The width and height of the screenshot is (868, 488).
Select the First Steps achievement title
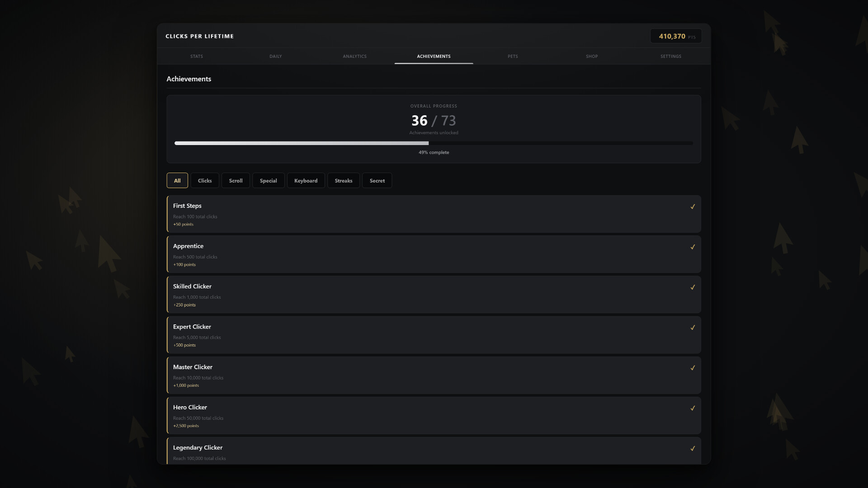(187, 206)
